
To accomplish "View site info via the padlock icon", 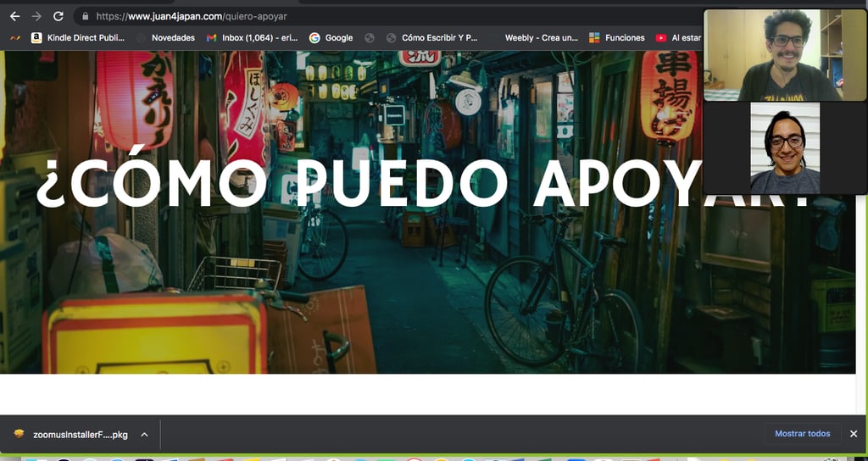I will (x=86, y=17).
